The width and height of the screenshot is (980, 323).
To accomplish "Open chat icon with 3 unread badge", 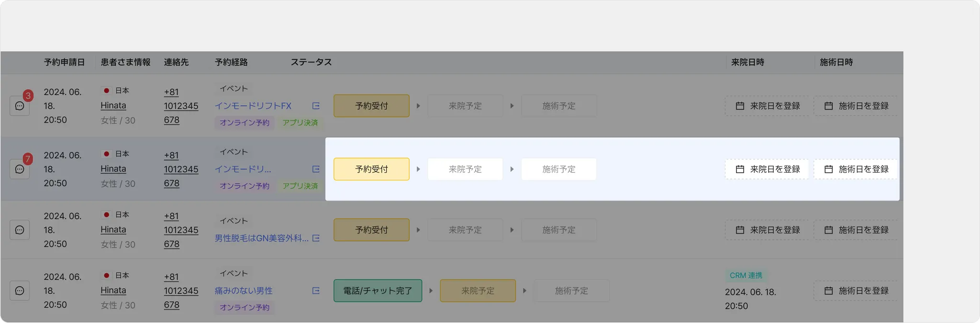I will coord(20,106).
